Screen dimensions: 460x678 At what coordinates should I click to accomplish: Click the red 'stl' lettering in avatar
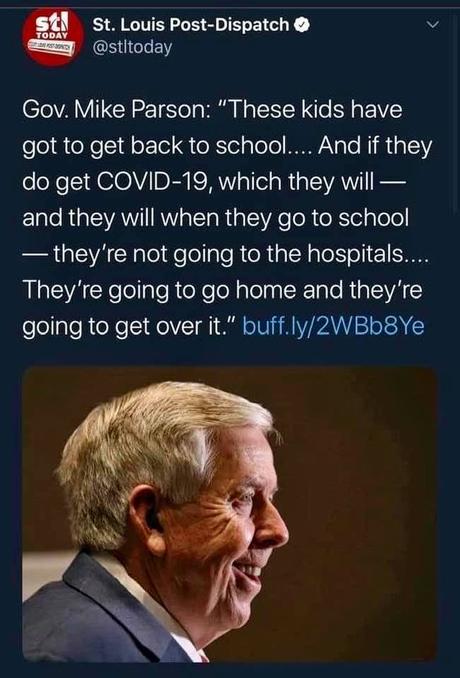pos(51,21)
